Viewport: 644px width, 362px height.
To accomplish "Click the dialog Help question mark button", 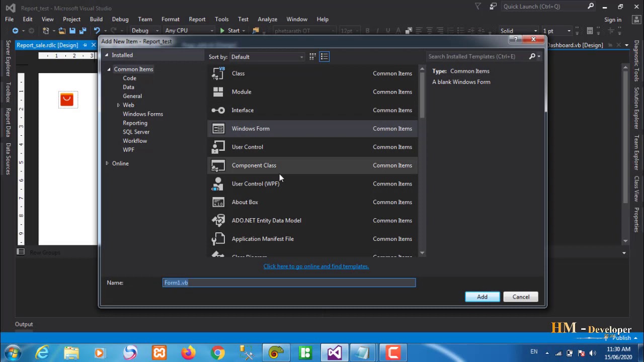I will coord(516,40).
